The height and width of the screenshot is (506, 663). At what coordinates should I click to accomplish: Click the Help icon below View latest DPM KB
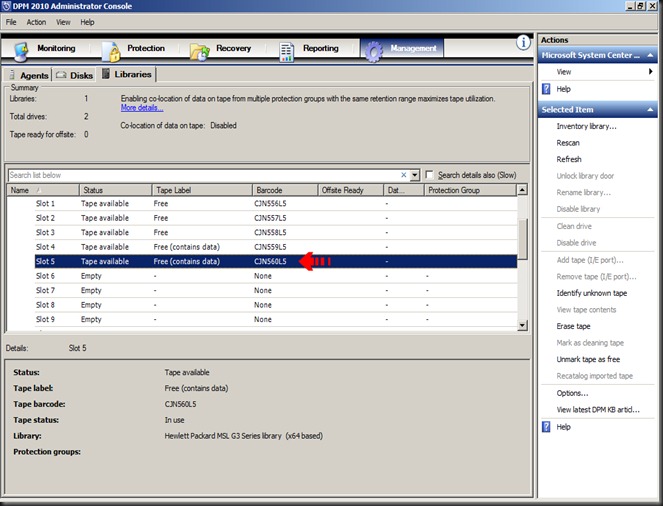point(546,427)
